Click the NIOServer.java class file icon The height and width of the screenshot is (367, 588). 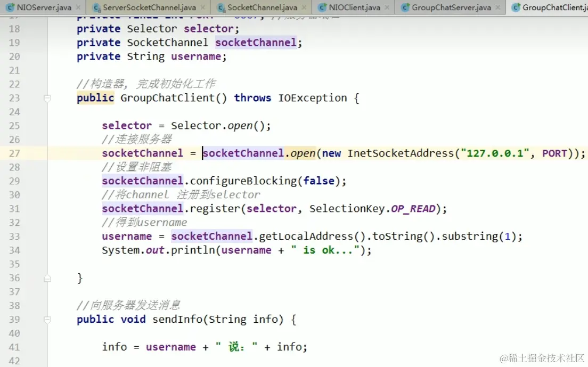pos(10,7)
